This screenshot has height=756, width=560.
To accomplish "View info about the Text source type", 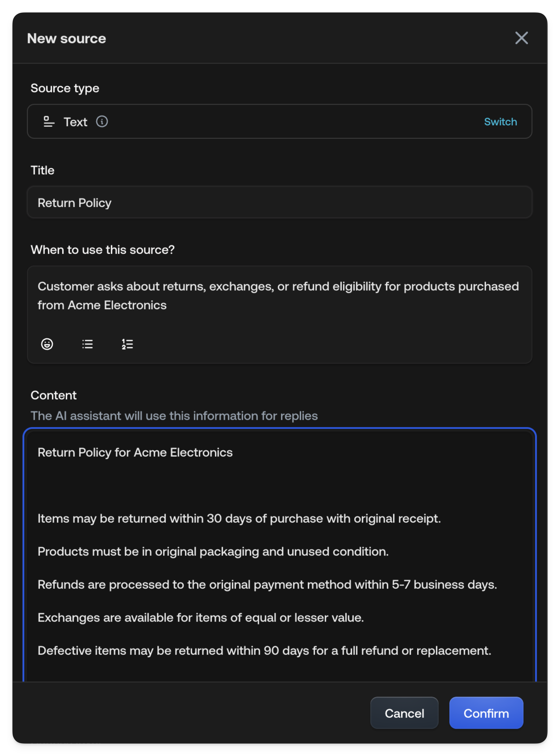I will (102, 122).
